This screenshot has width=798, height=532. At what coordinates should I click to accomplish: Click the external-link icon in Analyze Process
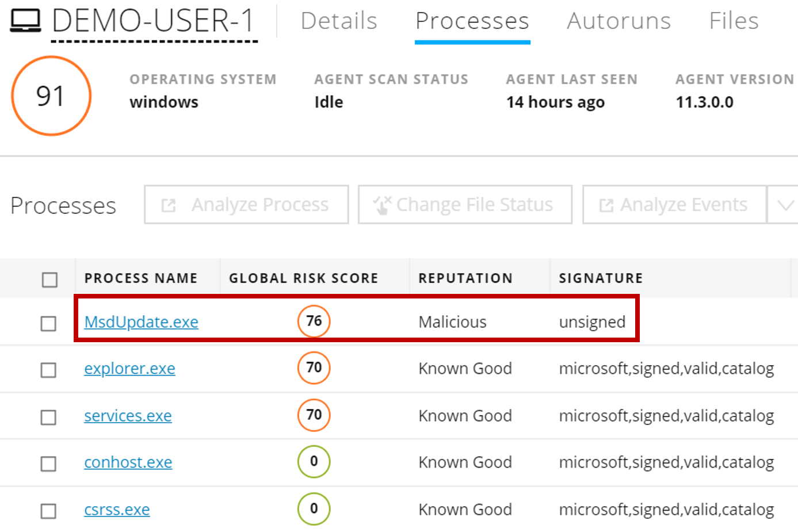pos(168,205)
